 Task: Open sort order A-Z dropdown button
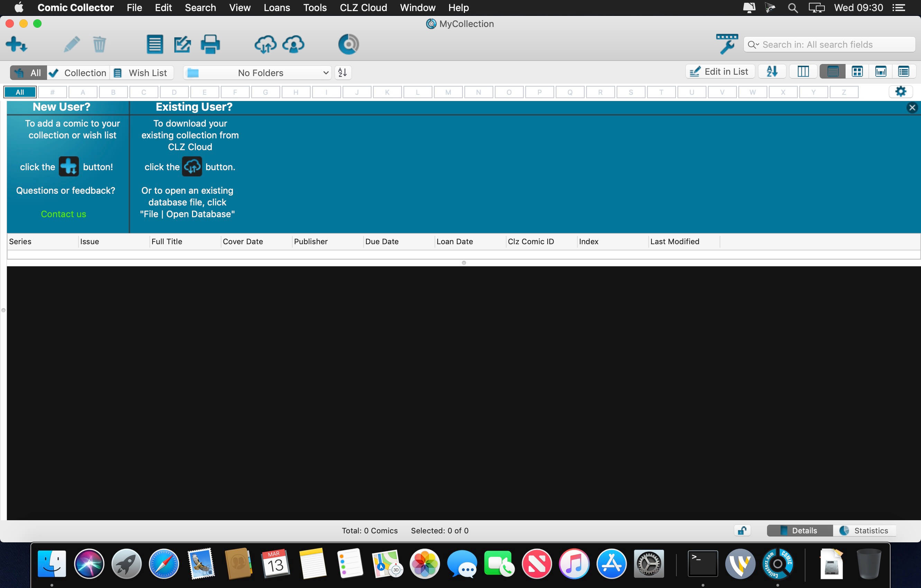(x=772, y=72)
